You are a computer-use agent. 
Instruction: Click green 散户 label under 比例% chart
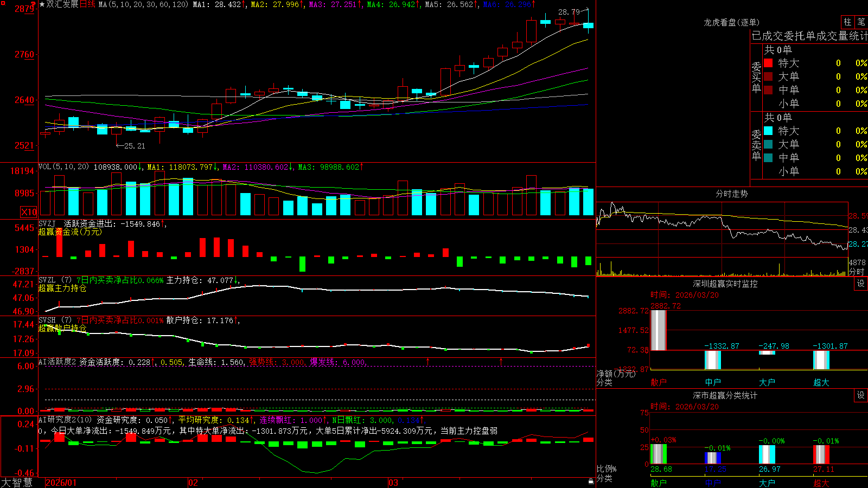659,483
